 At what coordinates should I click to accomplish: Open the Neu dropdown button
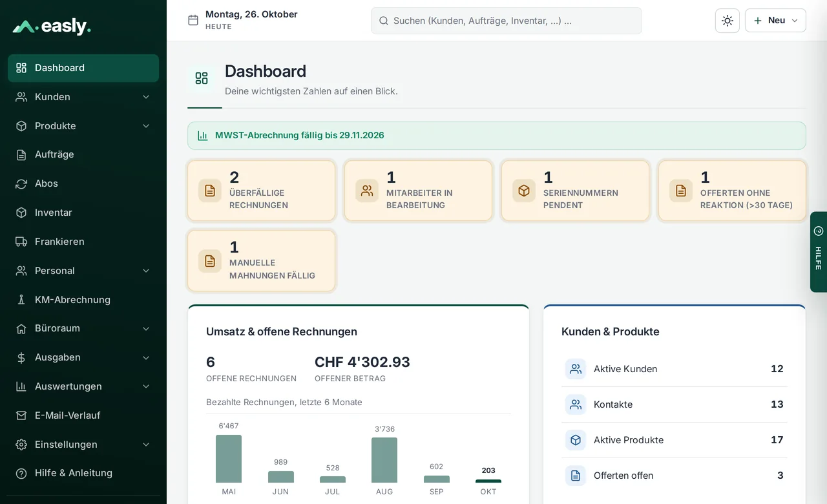pos(775,21)
